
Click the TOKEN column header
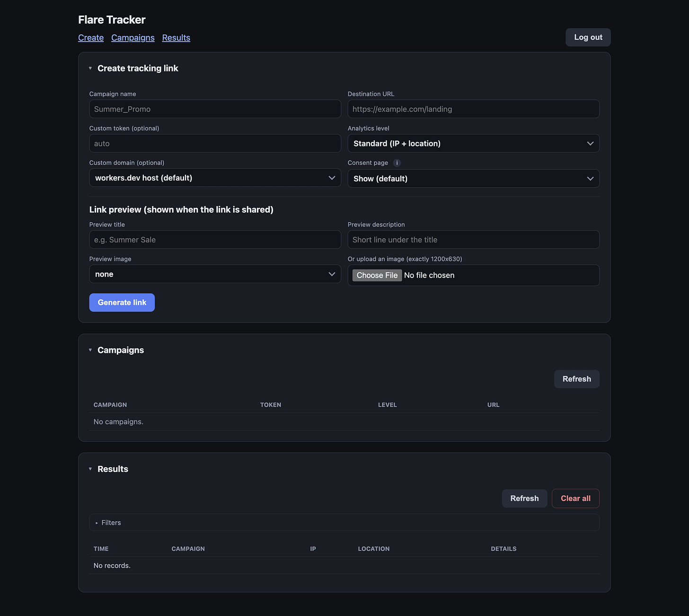271,405
